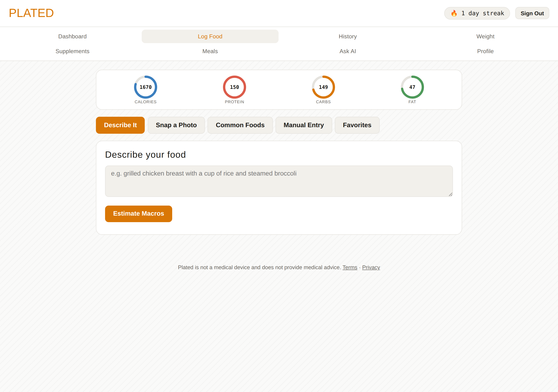The width and height of the screenshot is (558, 392).
Task: Navigate to the Meals tab
Action: (x=210, y=51)
